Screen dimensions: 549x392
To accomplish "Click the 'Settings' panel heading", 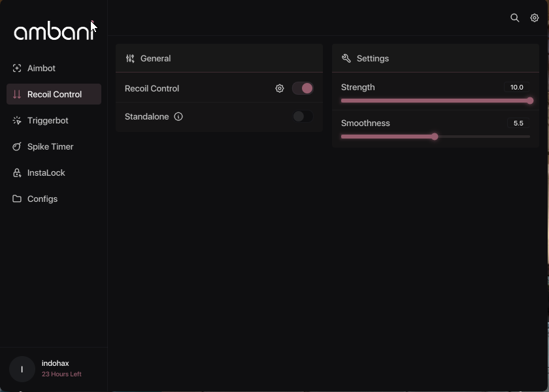I will [x=373, y=58].
